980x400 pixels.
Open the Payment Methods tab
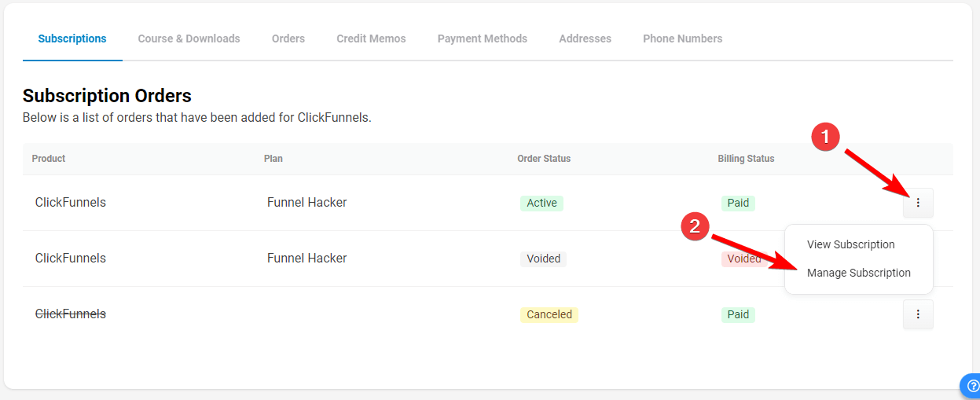(483, 39)
